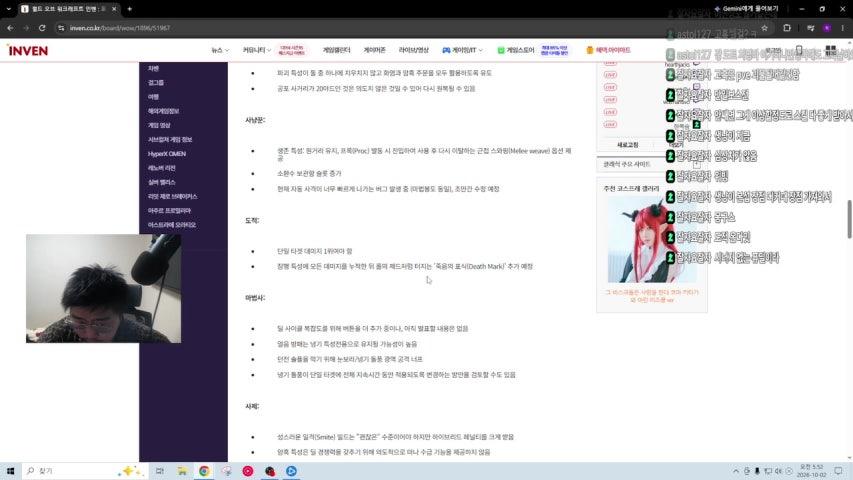
Task: Open the notification center icon
Action: (x=838, y=471)
